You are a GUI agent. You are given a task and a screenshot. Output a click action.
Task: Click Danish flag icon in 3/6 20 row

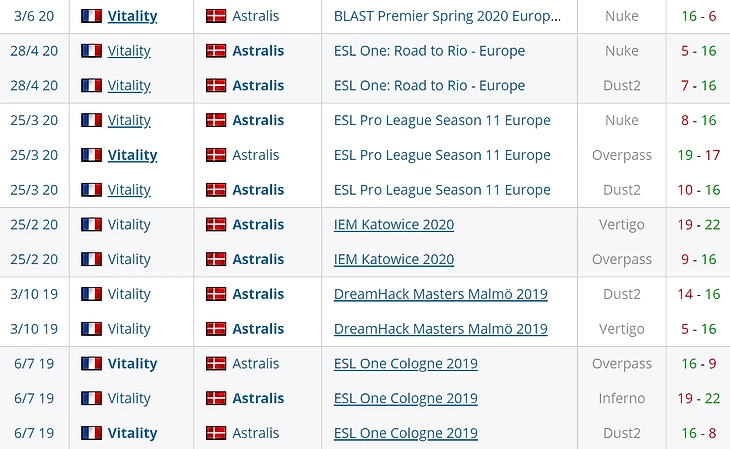tap(215, 16)
